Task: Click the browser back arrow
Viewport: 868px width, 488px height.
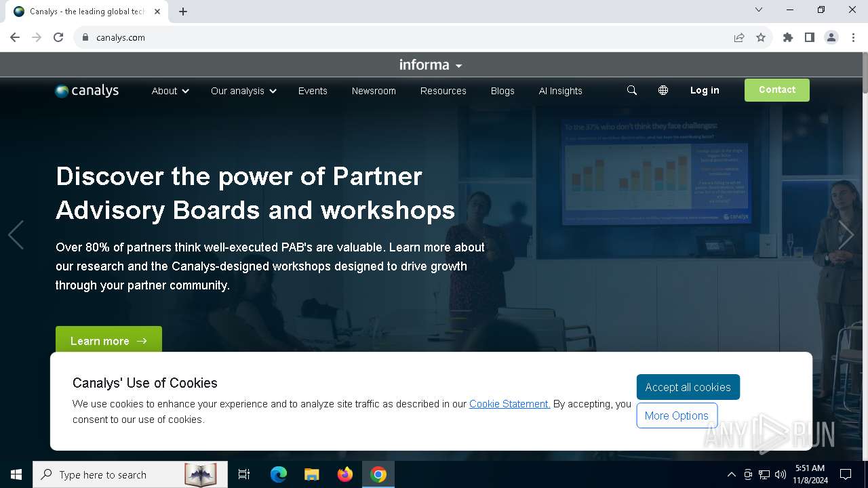Action: pyautogui.click(x=15, y=37)
